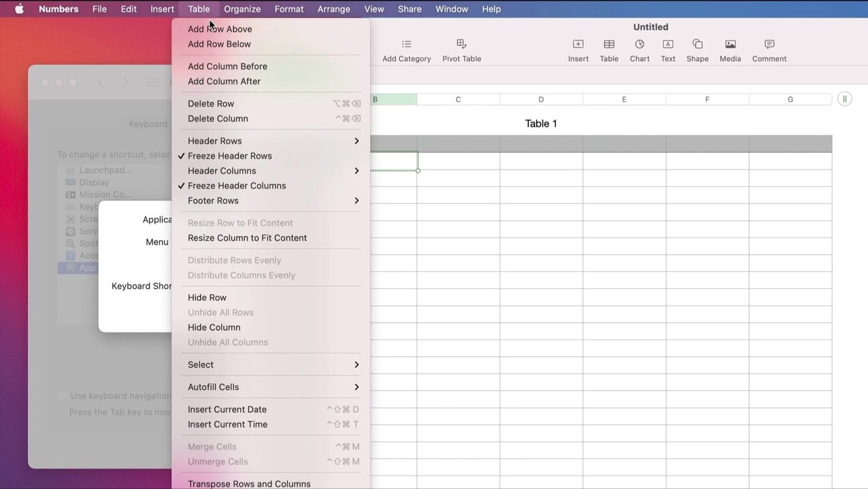Viewport: 868px width, 489px height.
Task: Toggle Freeze Header Columns option
Action: [x=236, y=186]
